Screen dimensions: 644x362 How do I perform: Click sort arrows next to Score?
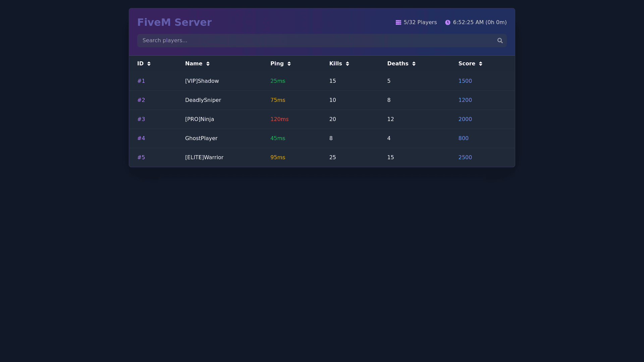[480, 64]
